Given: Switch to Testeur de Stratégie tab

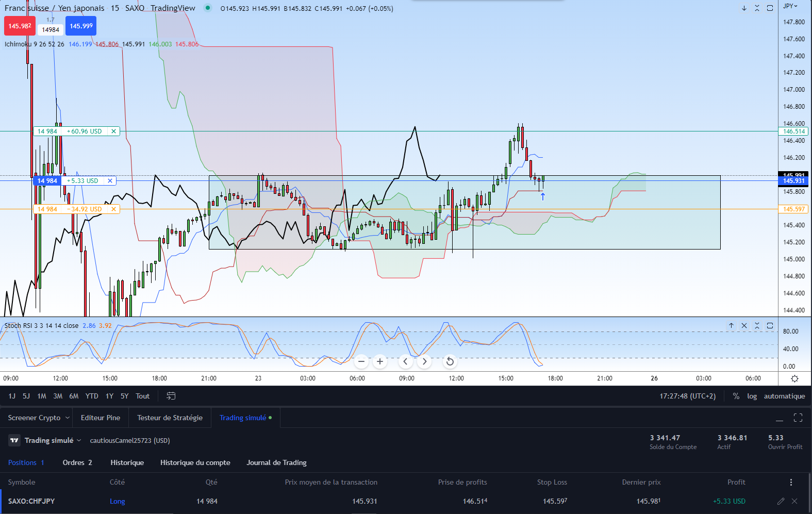Looking at the screenshot, I should pos(170,418).
